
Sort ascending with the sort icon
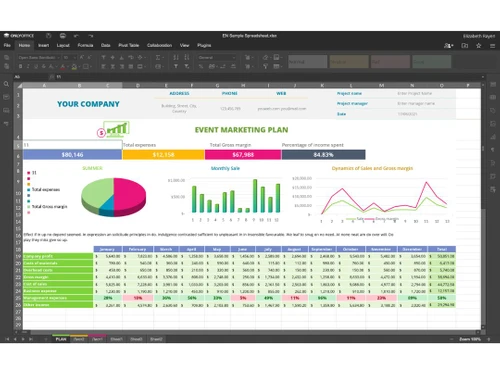tap(176, 57)
